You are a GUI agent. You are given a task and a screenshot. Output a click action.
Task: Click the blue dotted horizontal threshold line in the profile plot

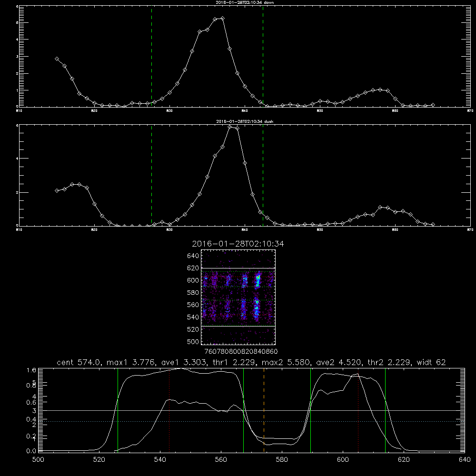251,421
